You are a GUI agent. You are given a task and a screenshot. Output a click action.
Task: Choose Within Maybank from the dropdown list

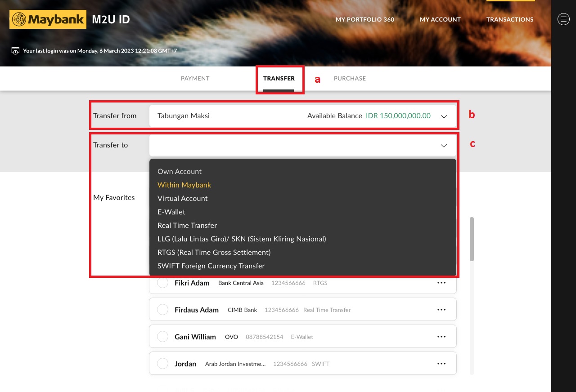[x=184, y=185]
